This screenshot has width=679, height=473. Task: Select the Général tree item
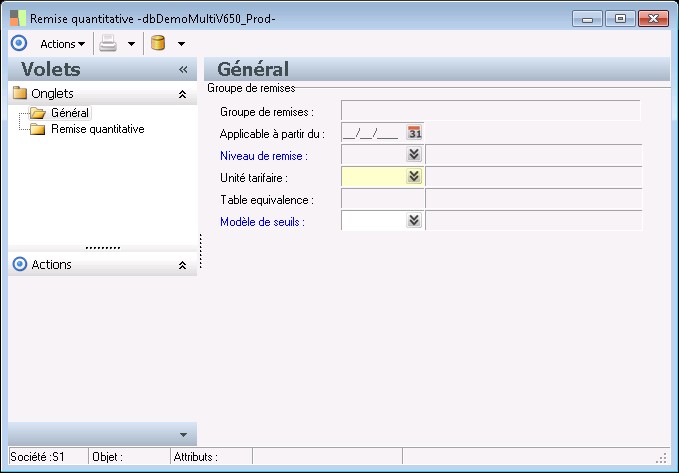point(70,113)
